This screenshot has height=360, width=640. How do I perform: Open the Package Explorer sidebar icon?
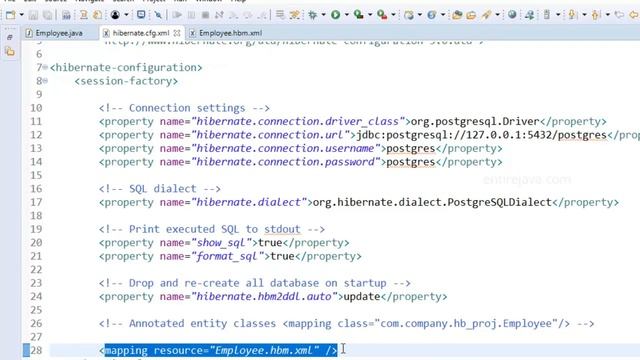pos(10,52)
